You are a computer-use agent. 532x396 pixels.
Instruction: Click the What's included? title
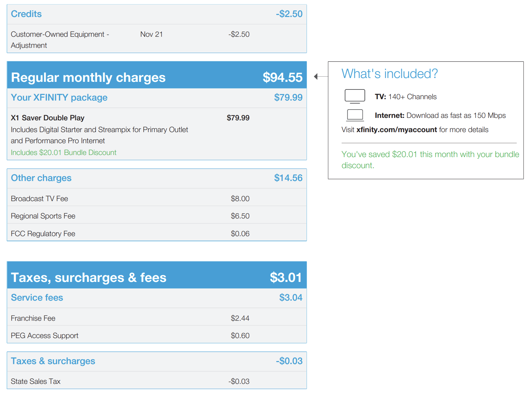point(389,74)
